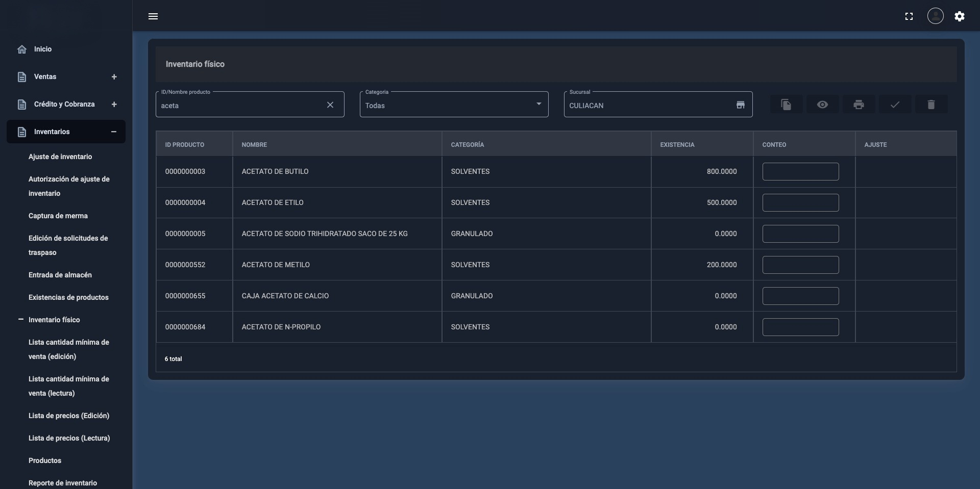The height and width of the screenshot is (489, 980).
Task: Click the trash delete icon
Action: point(931,105)
